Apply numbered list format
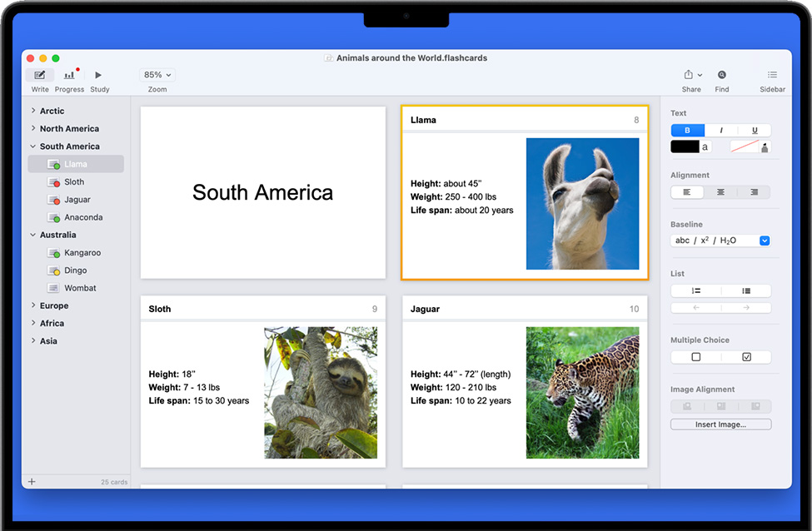812x531 pixels. point(696,290)
